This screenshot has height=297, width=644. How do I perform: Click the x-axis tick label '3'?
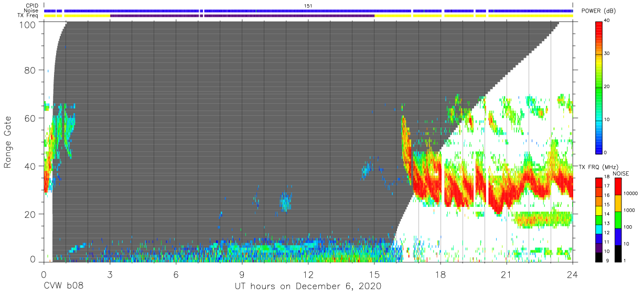pos(110,274)
